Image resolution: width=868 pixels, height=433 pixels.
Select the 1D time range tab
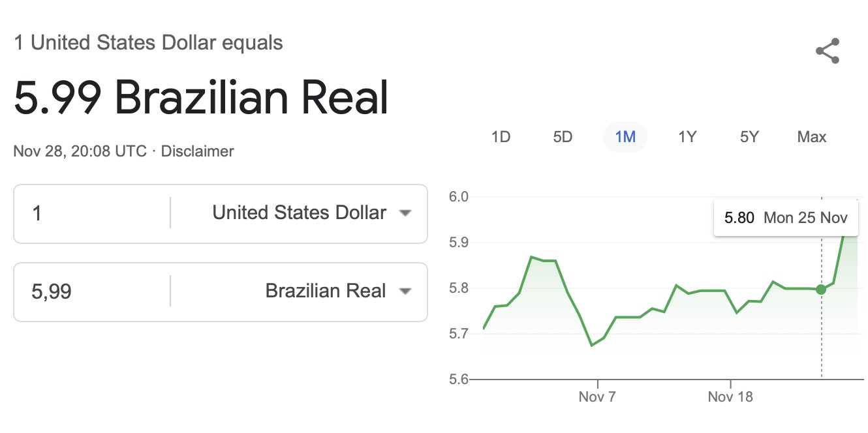[x=501, y=137]
